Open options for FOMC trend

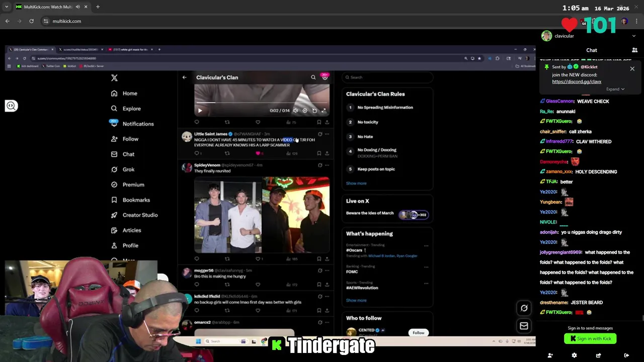pos(426,267)
